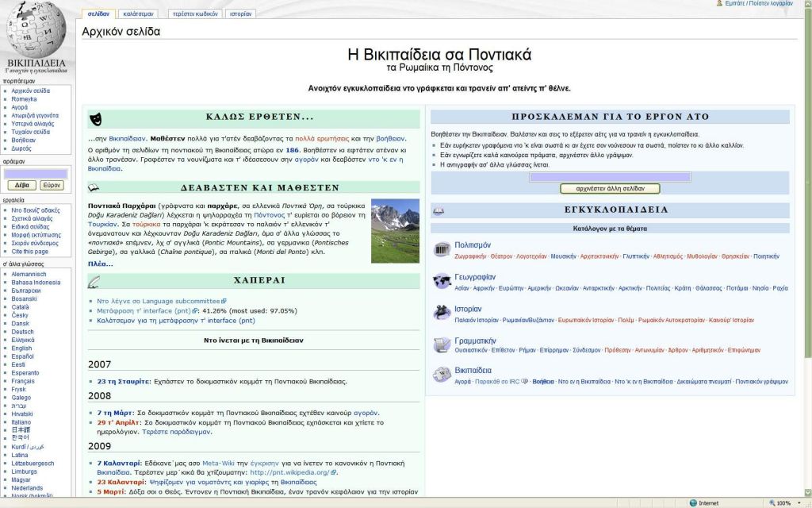Switch to the ιστορίαν tab

[x=239, y=13]
